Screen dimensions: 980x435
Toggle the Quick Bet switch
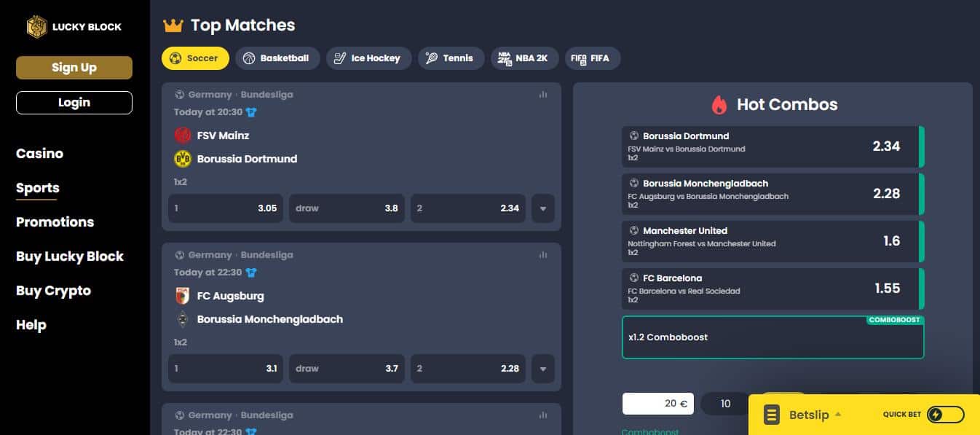[x=945, y=415]
